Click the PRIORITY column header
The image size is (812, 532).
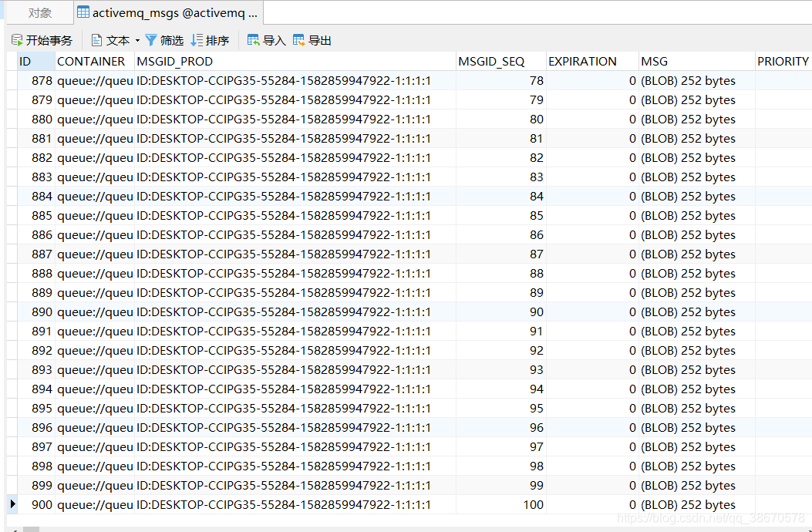click(783, 61)
